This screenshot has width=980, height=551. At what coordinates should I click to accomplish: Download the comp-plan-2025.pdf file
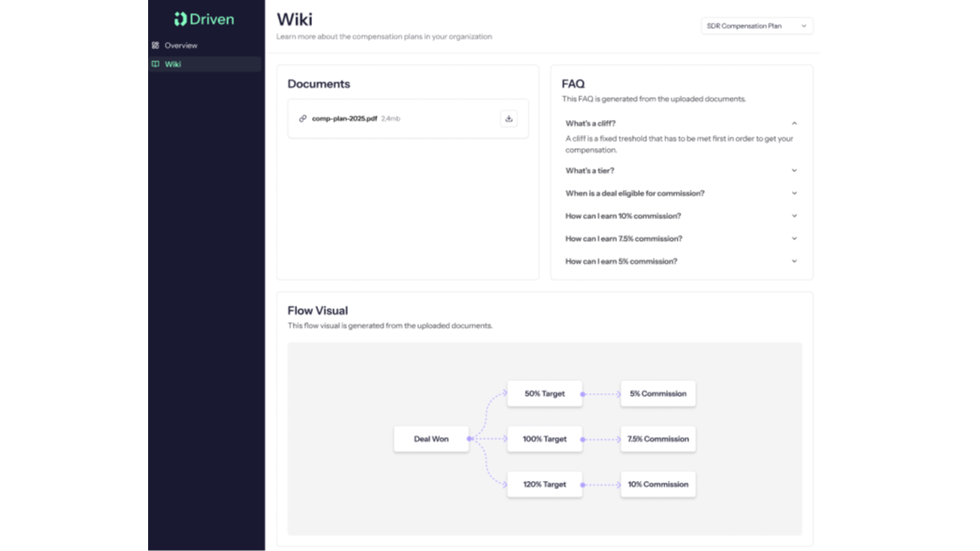coord(508,118)
